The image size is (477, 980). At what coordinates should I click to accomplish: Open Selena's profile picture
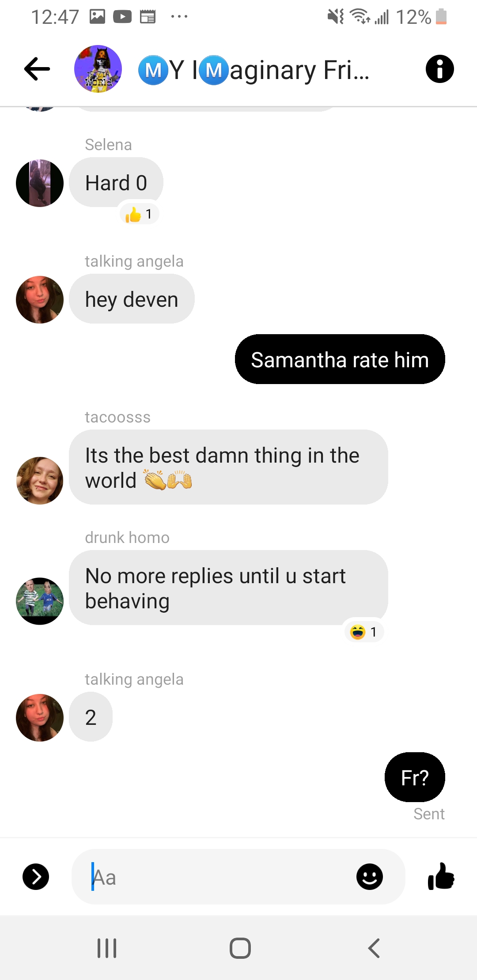point(40,183)
